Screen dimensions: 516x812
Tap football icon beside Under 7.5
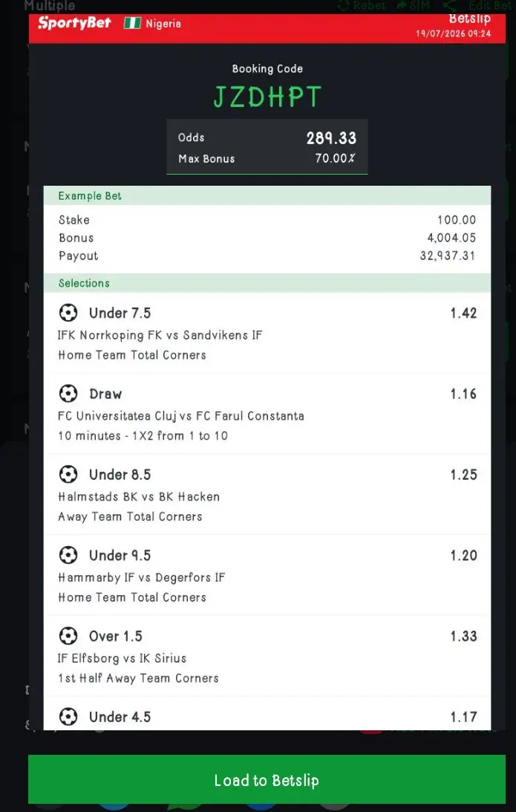(68, 313)
